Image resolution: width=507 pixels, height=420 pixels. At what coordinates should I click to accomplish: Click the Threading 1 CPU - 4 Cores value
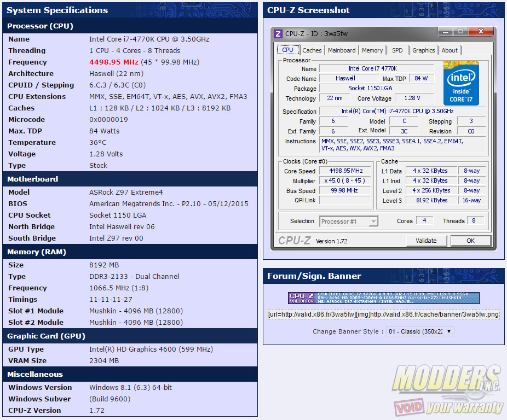pyautogui.click(x=135, y=51)
